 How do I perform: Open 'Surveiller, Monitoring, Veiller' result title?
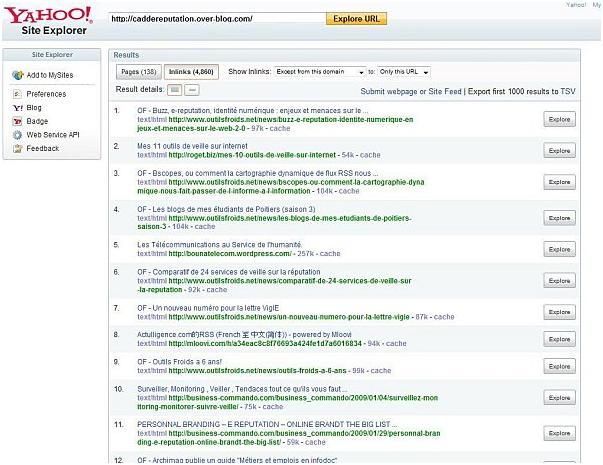pyautogui.click(x=242, y=389)
